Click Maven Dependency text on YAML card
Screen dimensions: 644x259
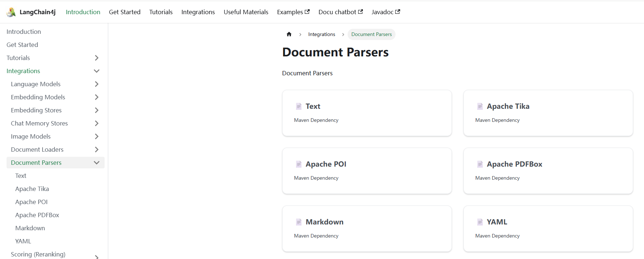[x=497, y=236]
